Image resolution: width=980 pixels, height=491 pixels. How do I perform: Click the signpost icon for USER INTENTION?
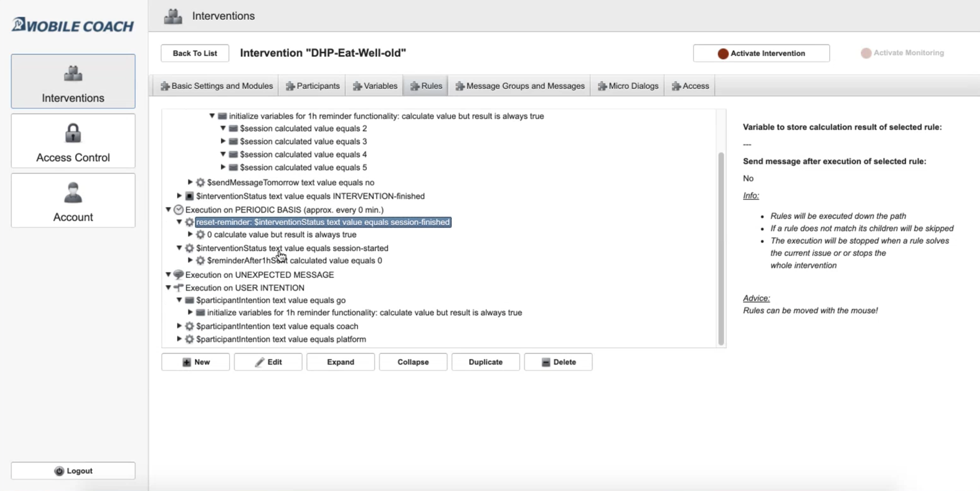click(179, 288)
